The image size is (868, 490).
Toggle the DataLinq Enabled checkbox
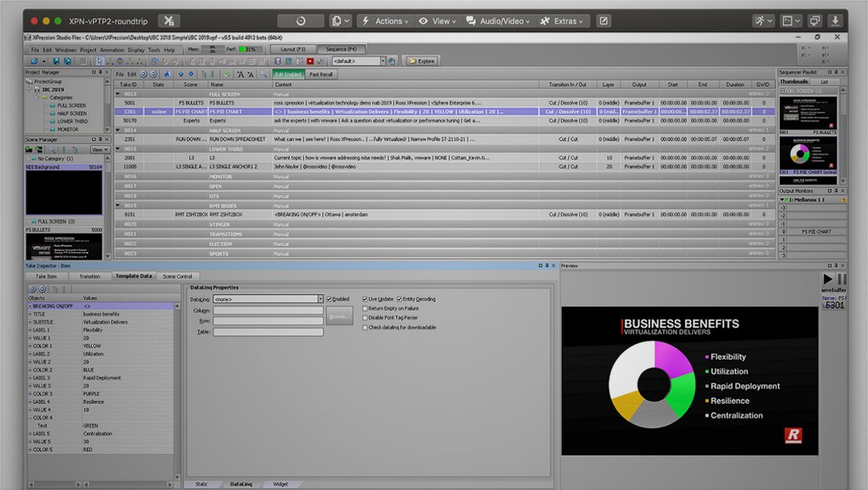(x=329, y=299)
